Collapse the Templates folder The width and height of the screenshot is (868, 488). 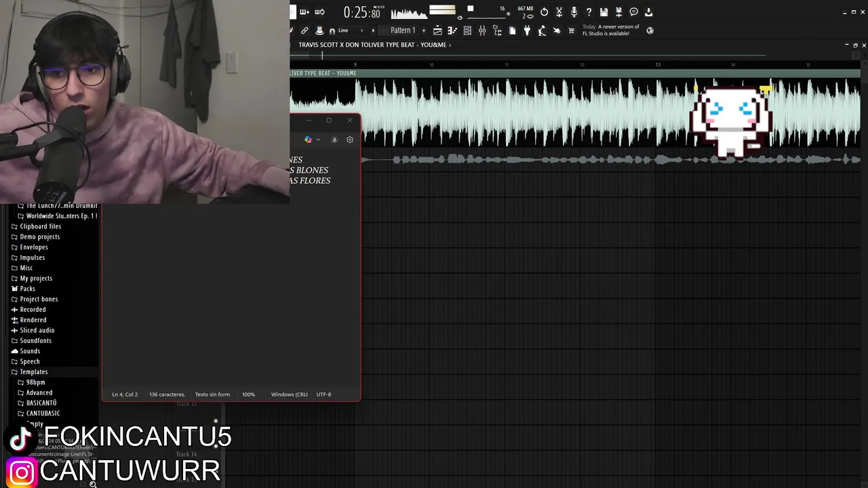[29, 372]
